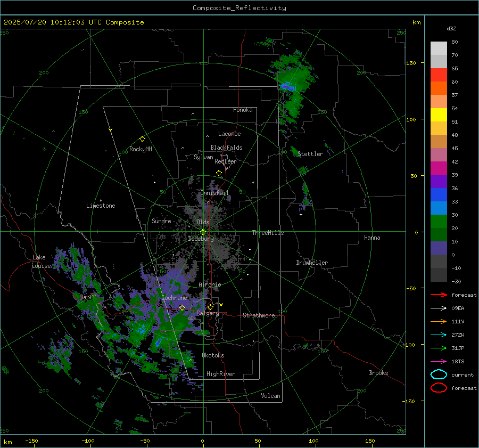
Task: Click the yellow diamond marker above Calgary
Action: coord(210,307)
